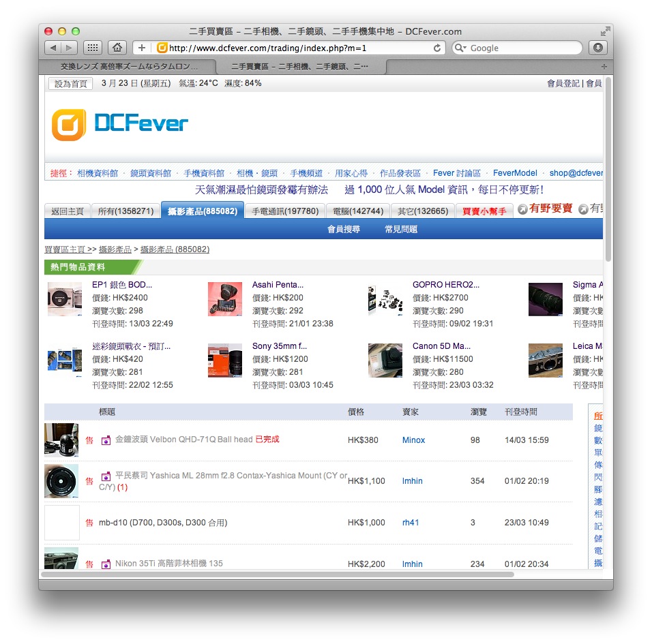Open the 天氣潮濕最怕鏡頭發霉有辦法 promo link
652x644 pixels.
click(261, 190)
